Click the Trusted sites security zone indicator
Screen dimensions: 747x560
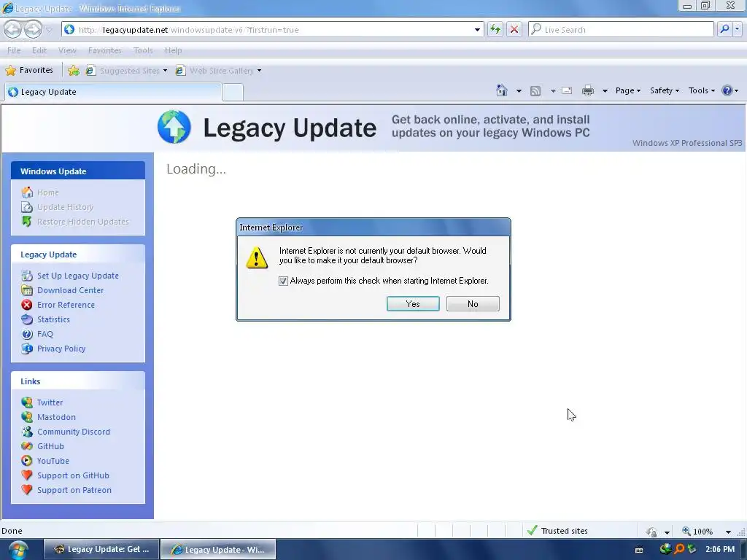pyautogui.click(x=557, y=531)
